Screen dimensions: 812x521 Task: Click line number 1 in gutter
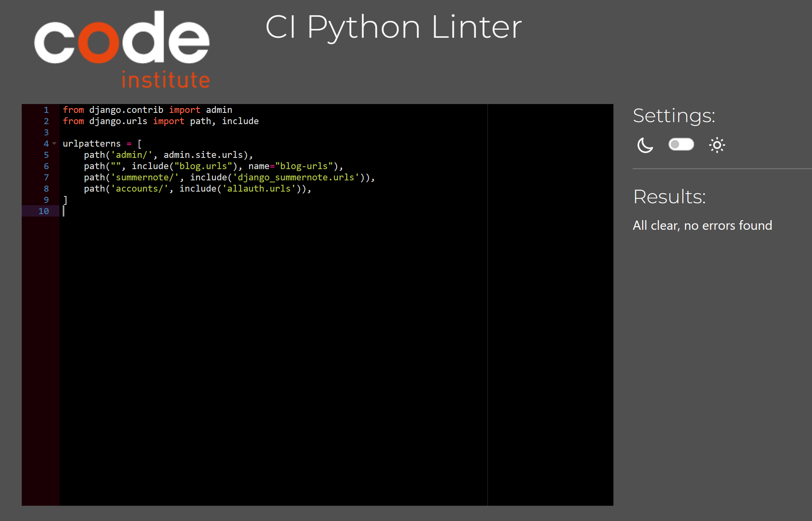(x=46, y=110)
